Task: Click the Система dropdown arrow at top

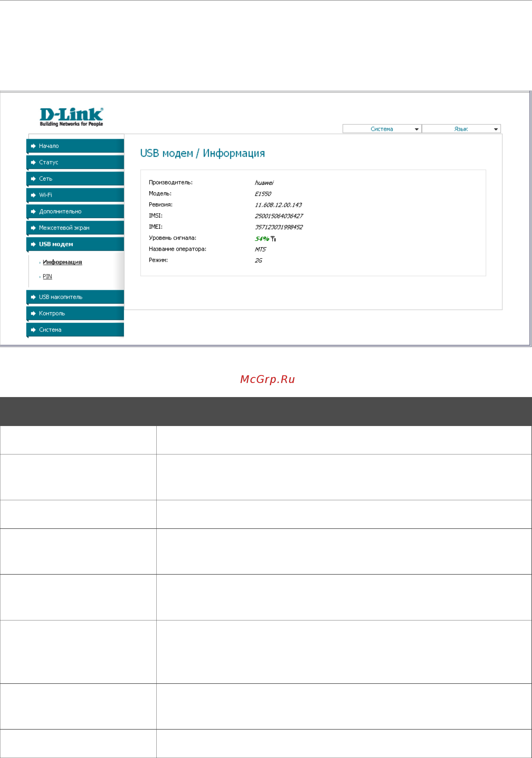Action: (x=417, y=129)
